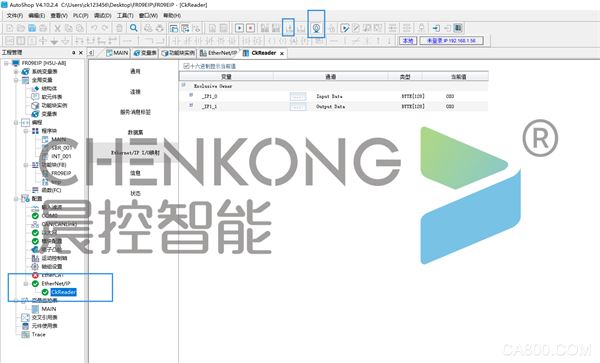Click the scissors cut icon
The width and height of the screenshot is (600, 363).
click(57, 28)
